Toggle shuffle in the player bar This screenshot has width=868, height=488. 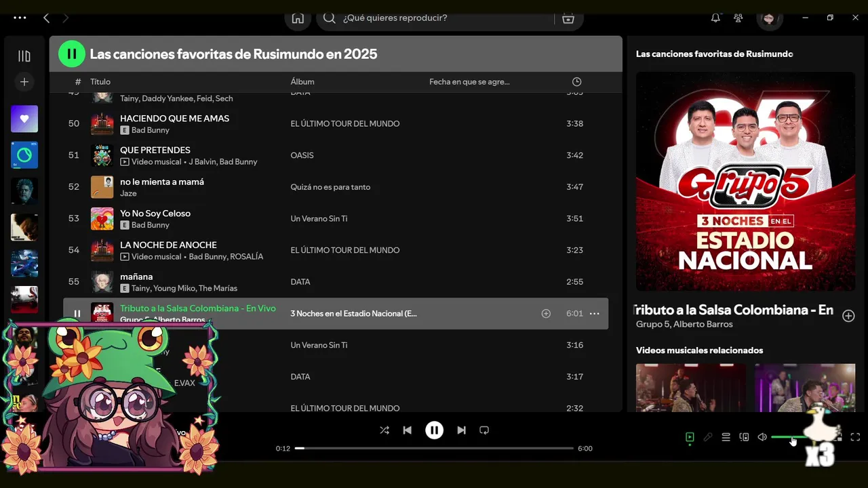pyautogui.click(x=384, y=430)
